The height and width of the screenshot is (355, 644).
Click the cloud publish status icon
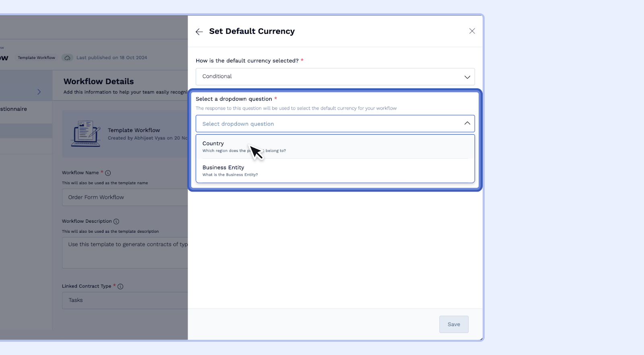[67, 58]
